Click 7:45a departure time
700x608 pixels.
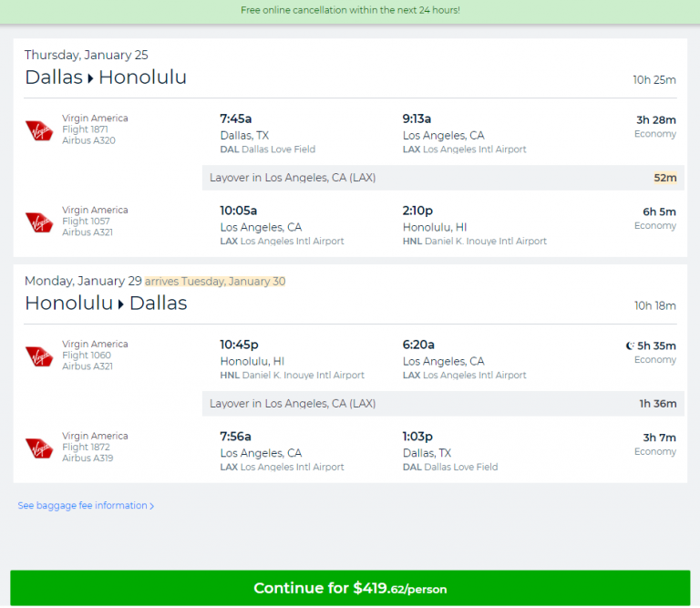point(236,119)
